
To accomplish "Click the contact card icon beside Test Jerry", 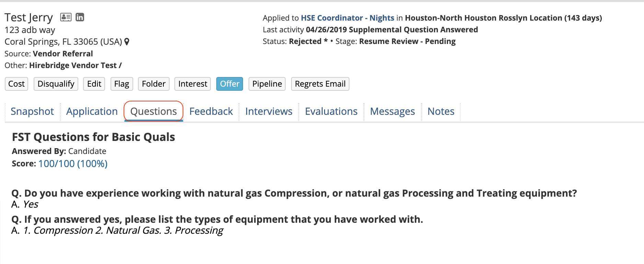I will click(x=66, y=17).
